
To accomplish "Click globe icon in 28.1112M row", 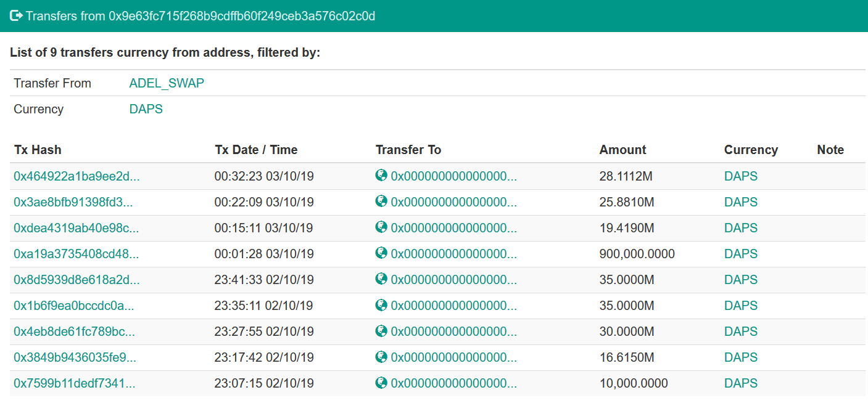I will point(381,176).
